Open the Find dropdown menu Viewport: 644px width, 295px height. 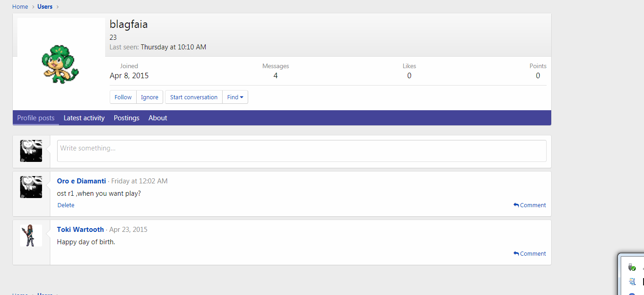(x=235, y=97)
